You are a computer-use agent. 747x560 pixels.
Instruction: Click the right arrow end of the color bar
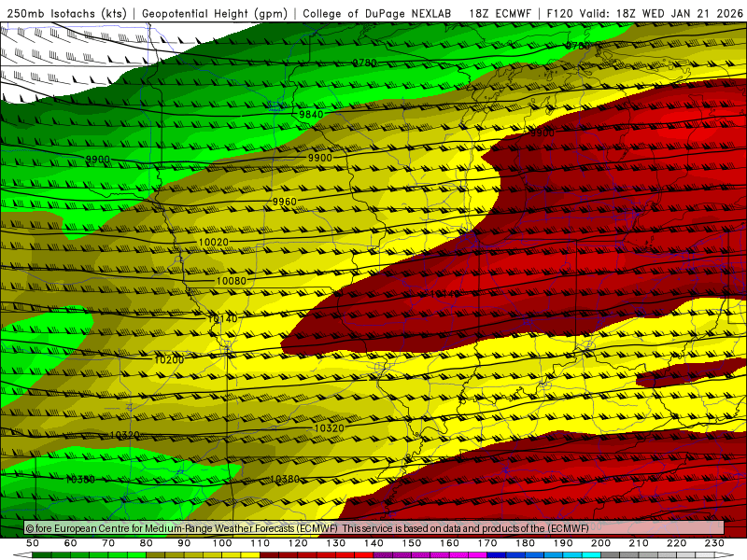[x=725, y=555]
